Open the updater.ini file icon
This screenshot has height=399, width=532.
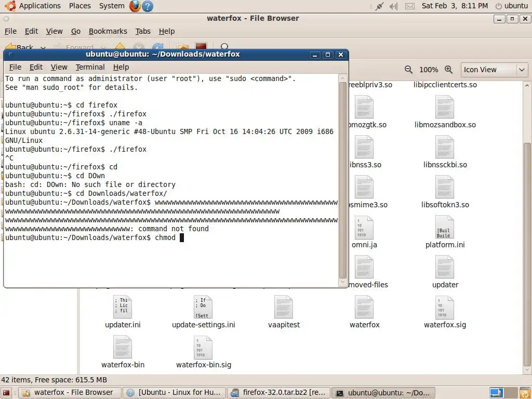pyautogui.click(x=123, y=307)
